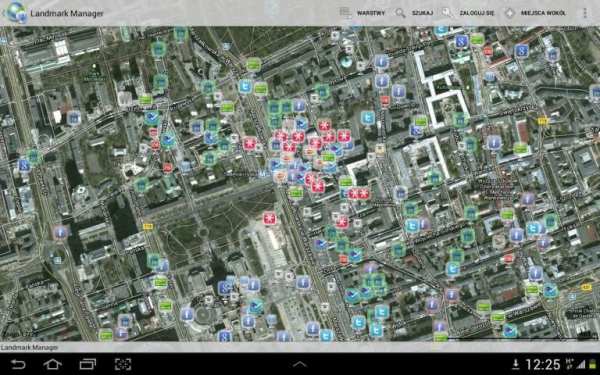
Task: Tap the screenshot capture button
Action: click(x=123, y=364)
